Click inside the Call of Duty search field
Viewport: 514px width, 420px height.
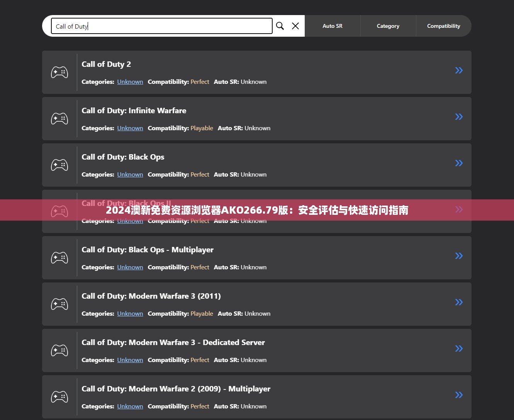coord(161,26)
